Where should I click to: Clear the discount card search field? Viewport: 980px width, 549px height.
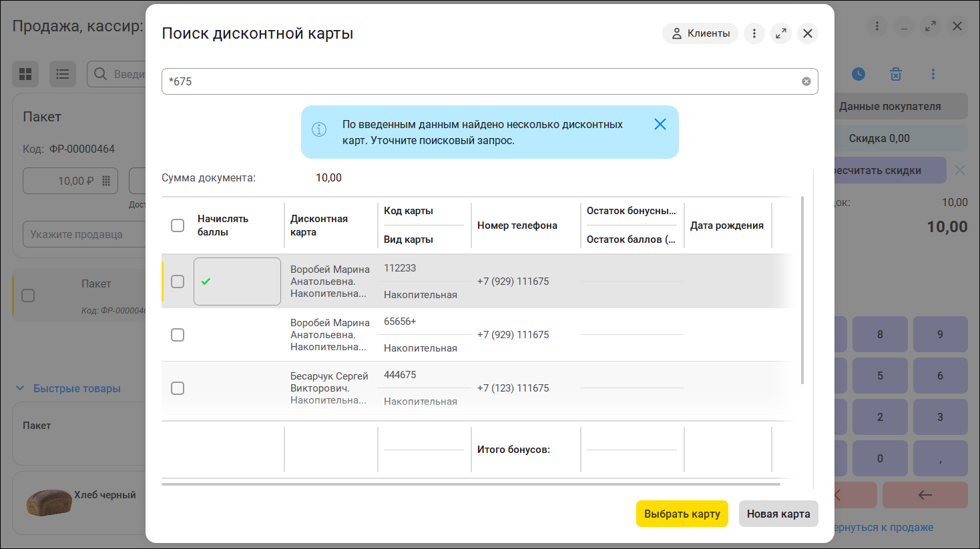coord(806,81)
